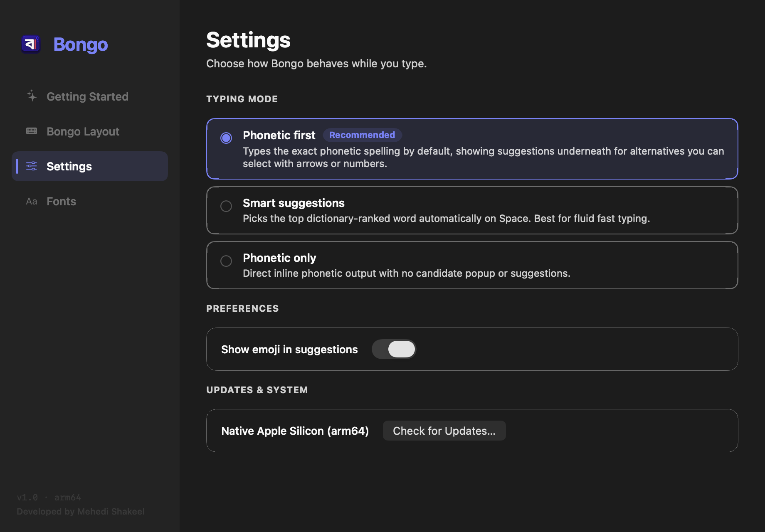This screenshot has height=532, width=765.
Task: Open the Getting Started page
Action: [90, 96]
